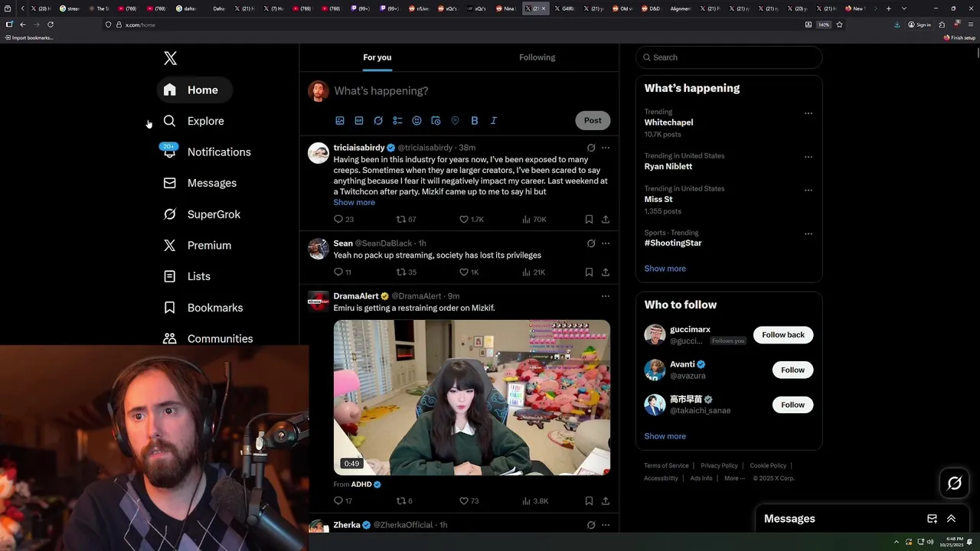Toggle italic formatting in composer

pyautogui.click(x=494, y=121)
